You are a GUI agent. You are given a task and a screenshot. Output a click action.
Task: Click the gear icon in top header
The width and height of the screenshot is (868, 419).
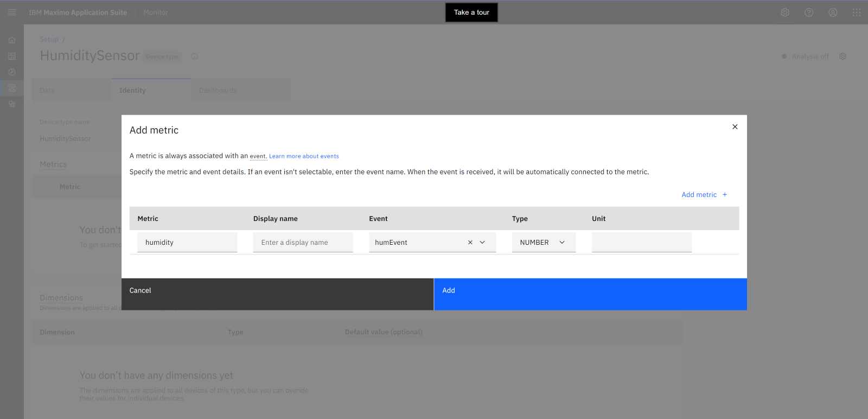pyautogui.click(x=785, y=12)
